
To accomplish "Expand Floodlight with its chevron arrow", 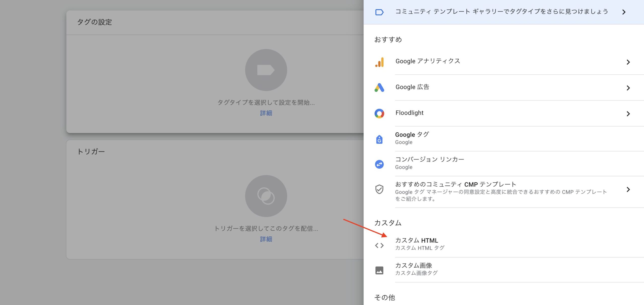I will click(x=628, y=114).
